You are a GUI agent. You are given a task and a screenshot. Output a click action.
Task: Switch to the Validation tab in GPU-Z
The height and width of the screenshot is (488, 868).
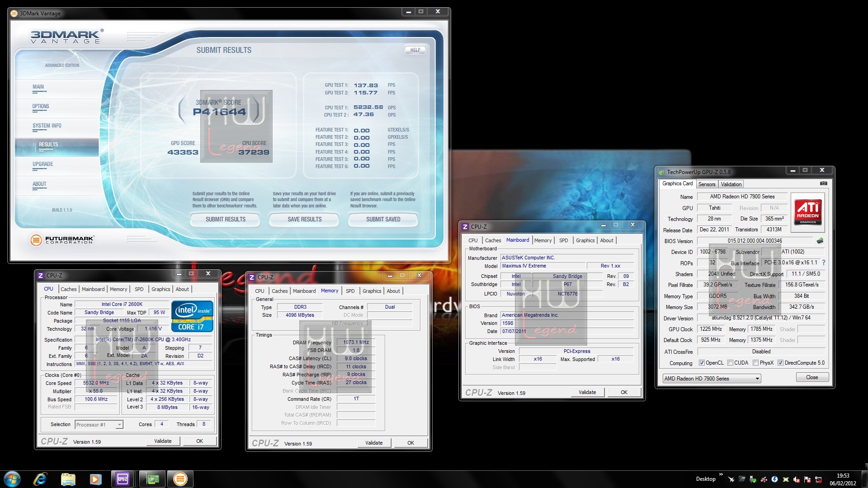pos(731,184)
